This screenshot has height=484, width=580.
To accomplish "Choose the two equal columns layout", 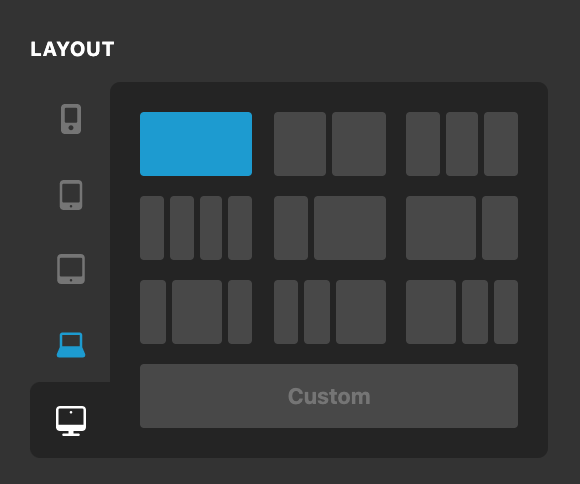I will click(330, 144).
